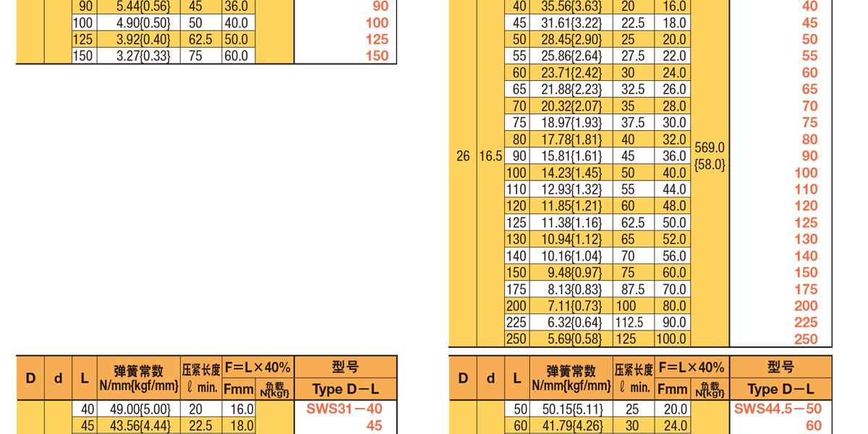The width and height of the screenshot is (868, 434).
Task: Select the 569.0 {58.0} load cell
Action: click(x=710, y=156)
